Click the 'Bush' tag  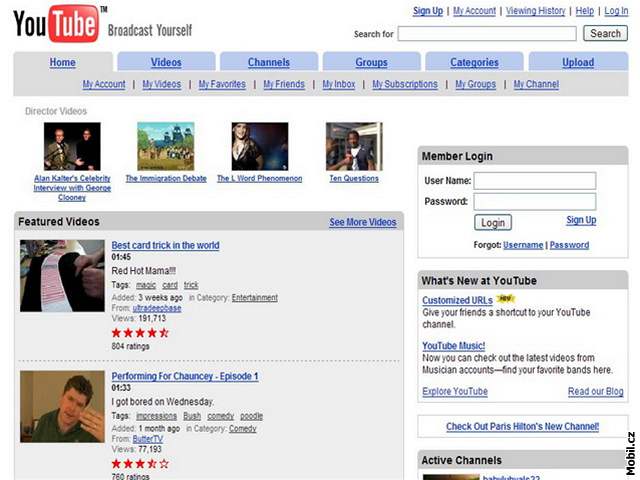pos(192,416)
